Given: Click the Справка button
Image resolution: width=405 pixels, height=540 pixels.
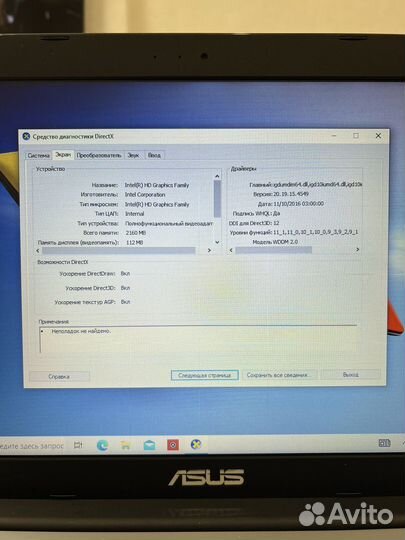Looking at the screenshot, I should (x=59, y=376).
